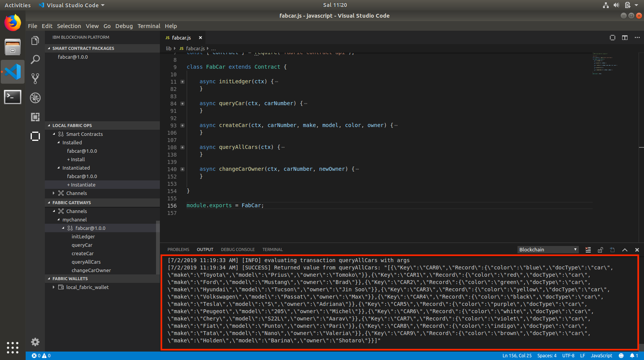644x360 pixels.
Task: Split the editor to the right
Action: tap(625, 38)
